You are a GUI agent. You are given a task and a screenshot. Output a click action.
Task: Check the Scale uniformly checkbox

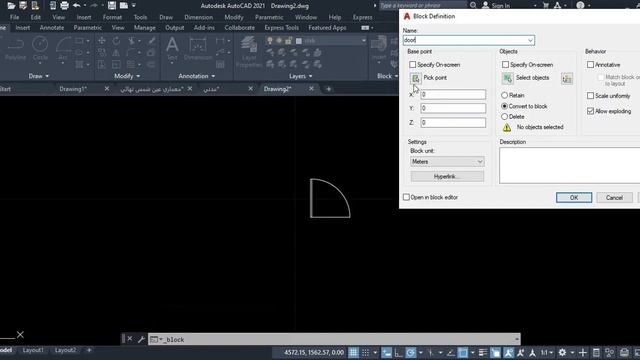tap(590, 96)
